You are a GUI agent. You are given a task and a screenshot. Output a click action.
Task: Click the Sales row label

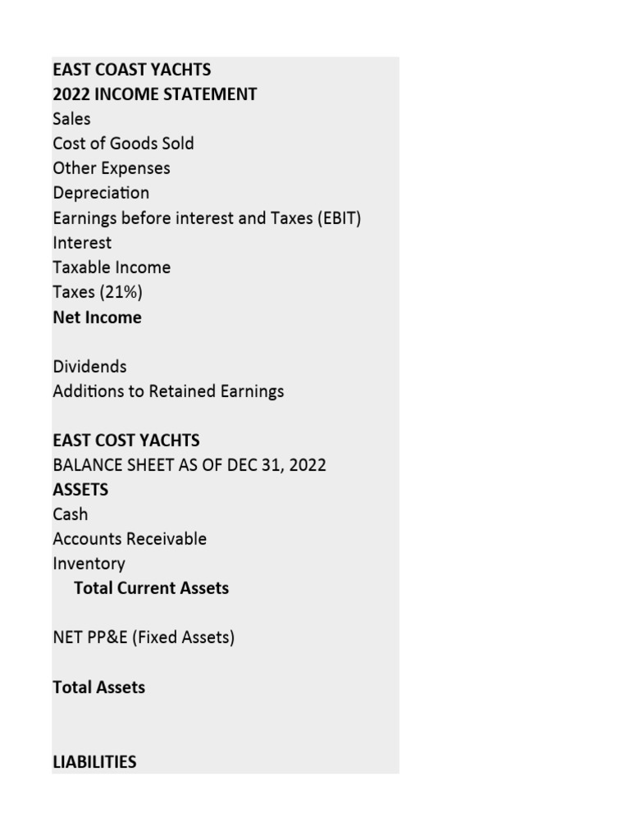pos(71,119)
